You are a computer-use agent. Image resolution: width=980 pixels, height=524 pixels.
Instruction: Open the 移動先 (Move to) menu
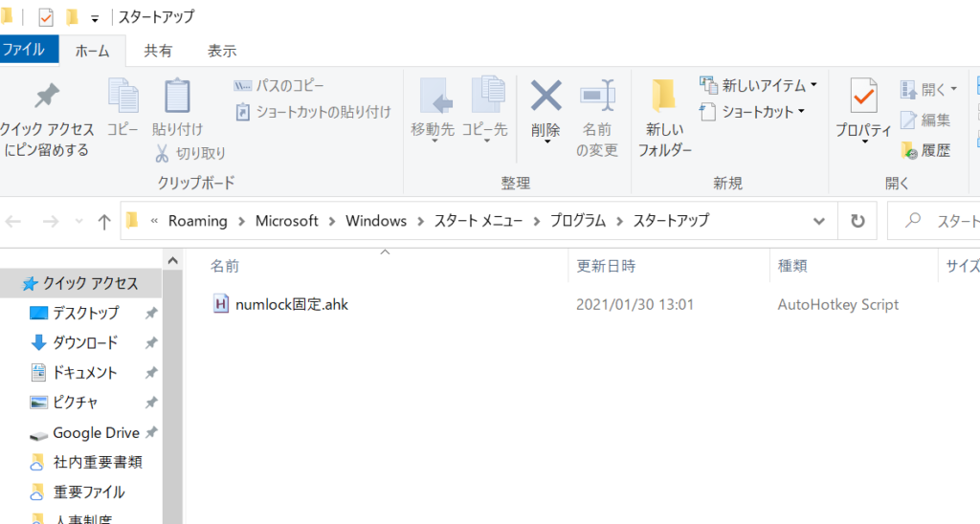(x=433, y=111)
